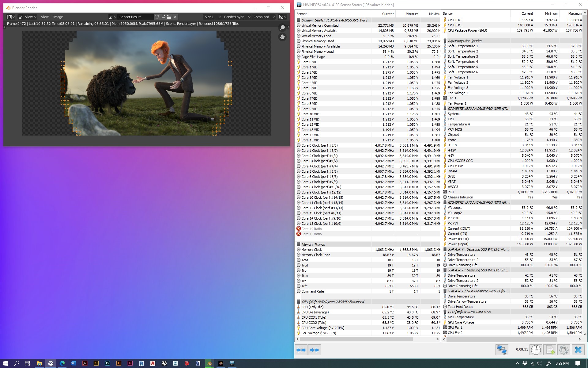Screen dimensions: 588x368
Task: Reset the elapsed time clock button
Action: (x=536, y=350)
